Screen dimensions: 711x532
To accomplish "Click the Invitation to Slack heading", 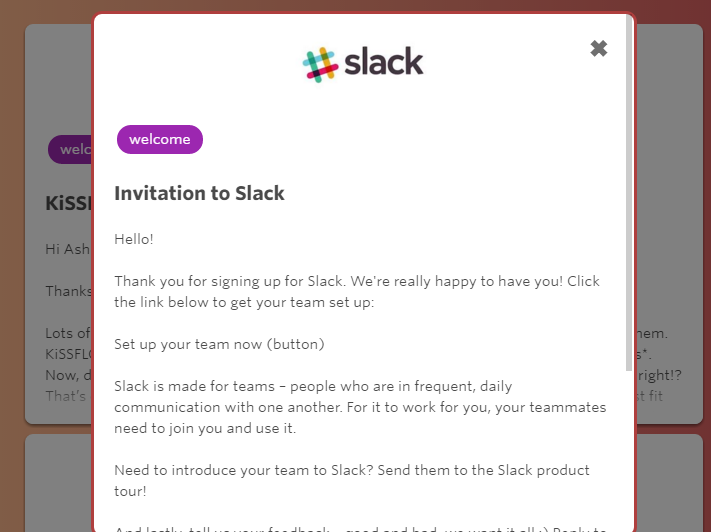I will pos(199,193).
